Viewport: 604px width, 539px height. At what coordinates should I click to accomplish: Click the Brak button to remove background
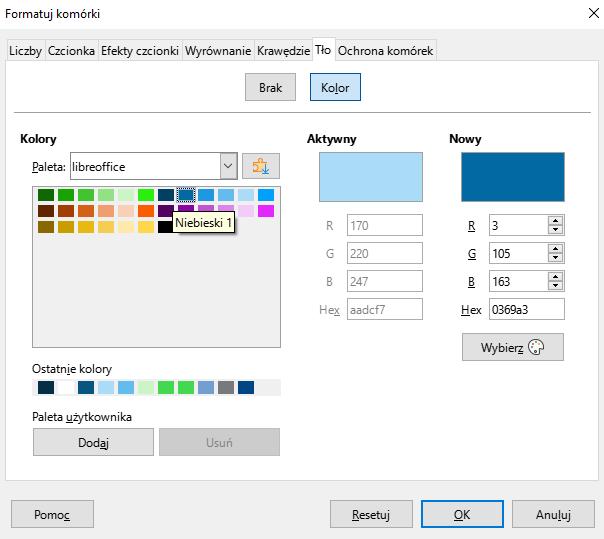pyautogui.click(x=270, y=87)
